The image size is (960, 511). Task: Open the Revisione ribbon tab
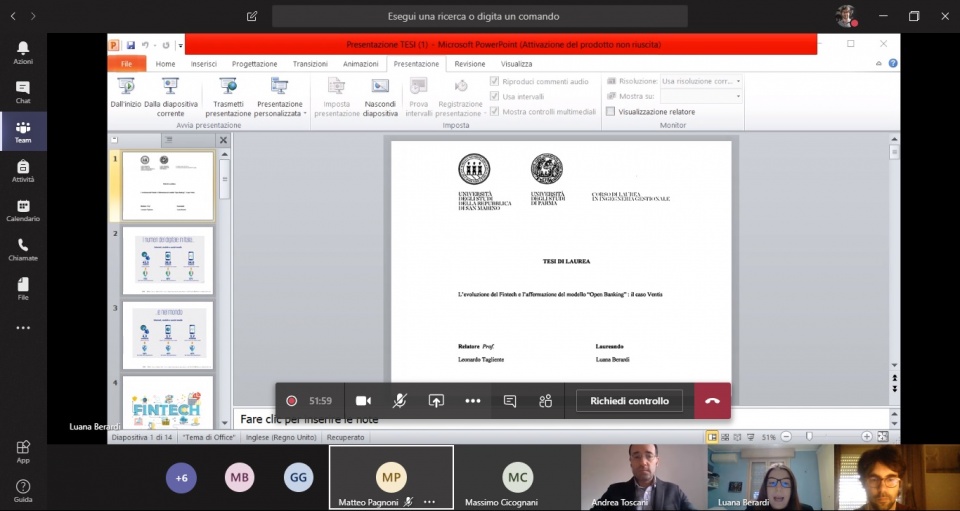point(470,64)
